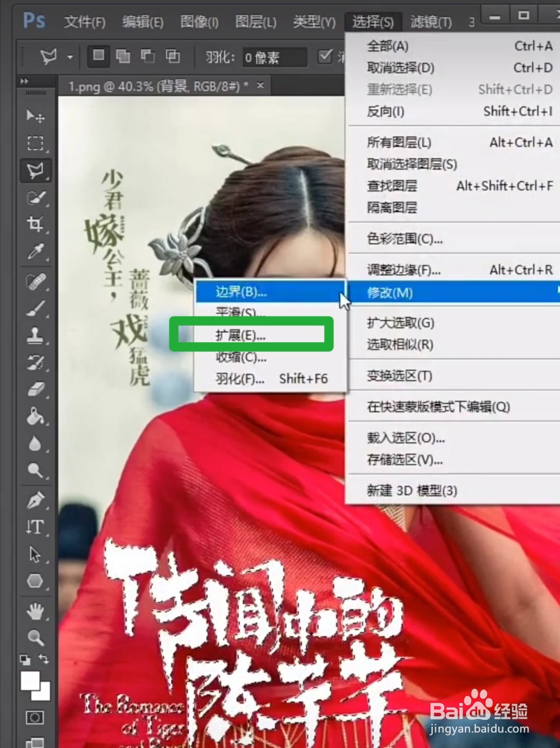Choose 所有图层(L)
560x748 pixels.
tap(453, 143)
